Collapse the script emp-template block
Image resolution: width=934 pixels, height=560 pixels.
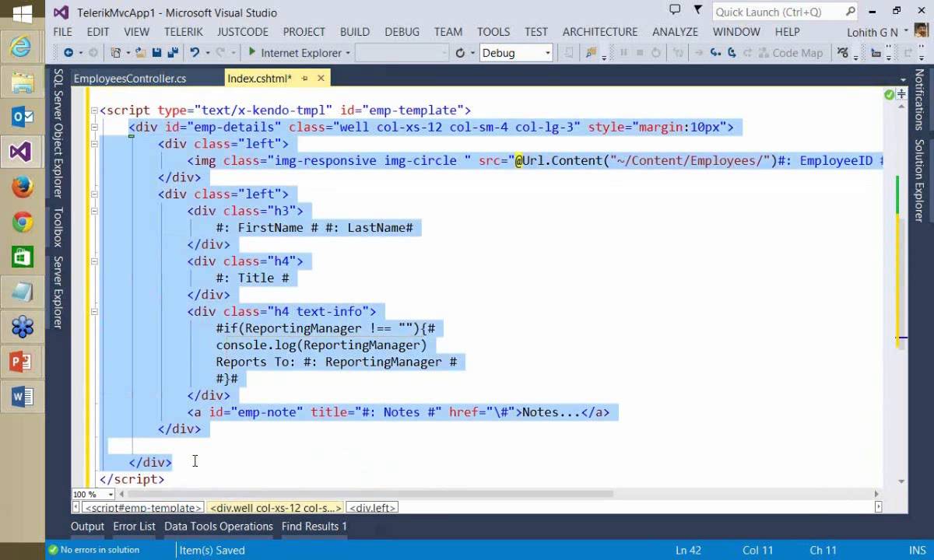tap(94, 110)
